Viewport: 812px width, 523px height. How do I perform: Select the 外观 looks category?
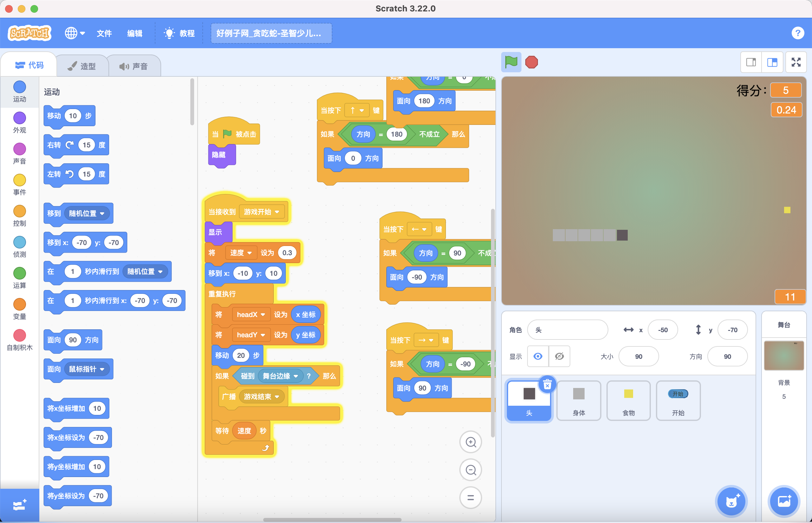click(19, 123)
